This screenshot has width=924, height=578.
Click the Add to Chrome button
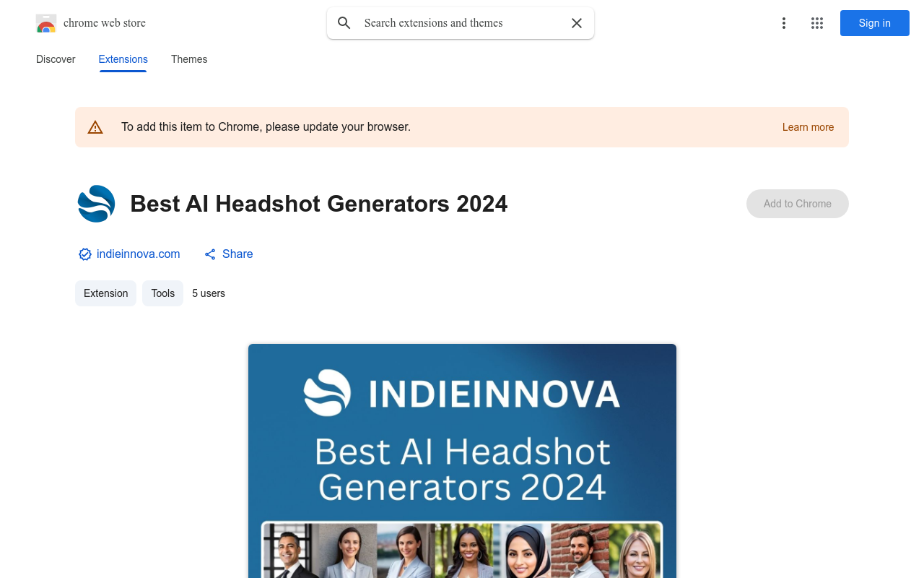798,204
